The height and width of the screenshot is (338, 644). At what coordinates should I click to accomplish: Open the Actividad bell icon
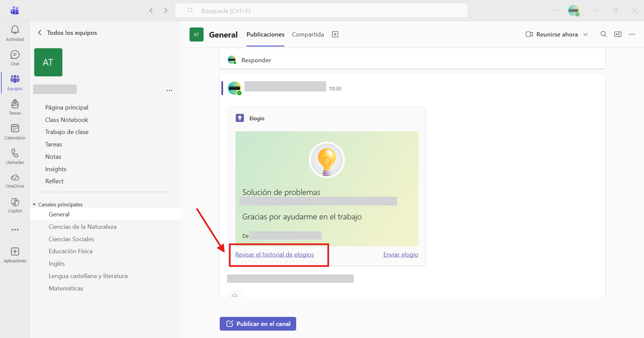(15, 33)
